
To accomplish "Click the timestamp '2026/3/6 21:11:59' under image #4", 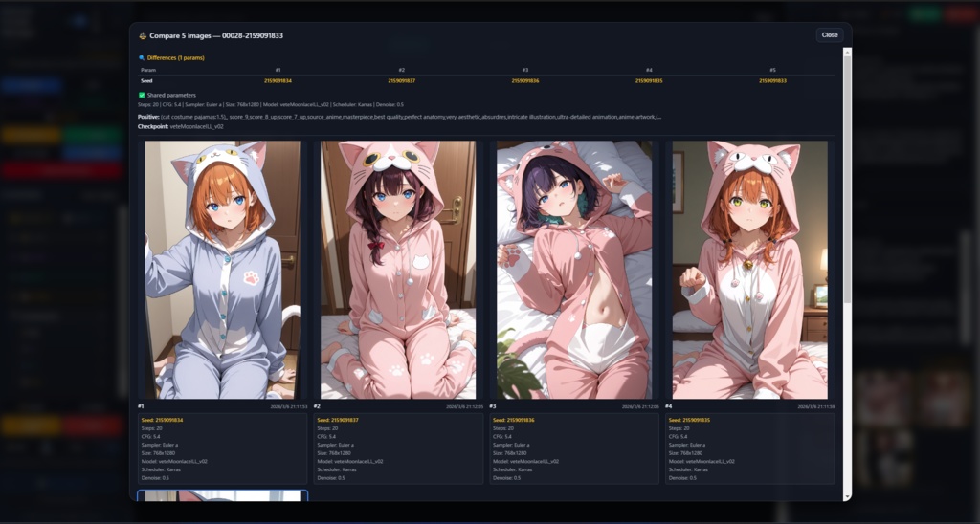I will point(816,406).
